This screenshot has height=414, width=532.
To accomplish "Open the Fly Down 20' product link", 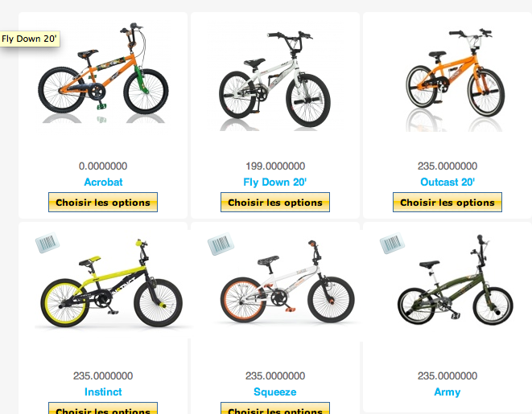I will point(275,182).
